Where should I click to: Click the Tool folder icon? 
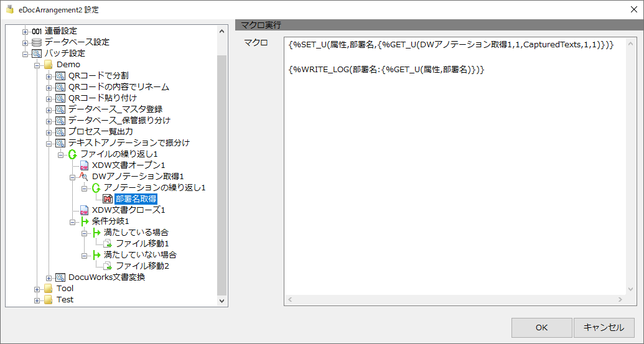point(49,289)
